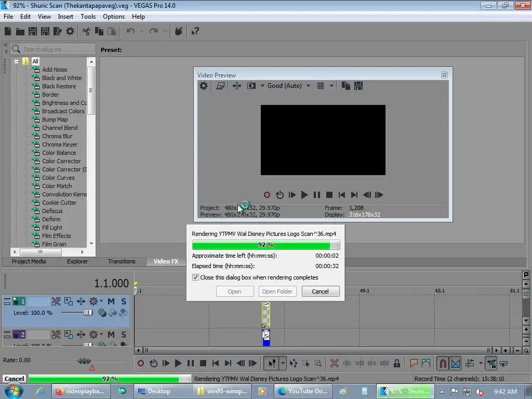The width and height of the screenshot is (532, 399).
Task: Open Undo history dropdown arrow
Action: (141, 32)
